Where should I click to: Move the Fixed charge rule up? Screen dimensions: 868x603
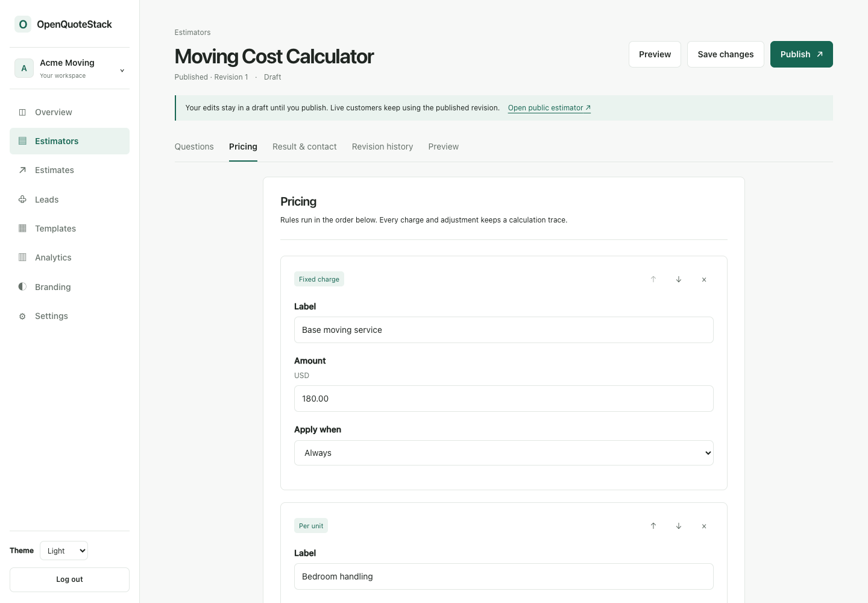[x=653, y=279]
